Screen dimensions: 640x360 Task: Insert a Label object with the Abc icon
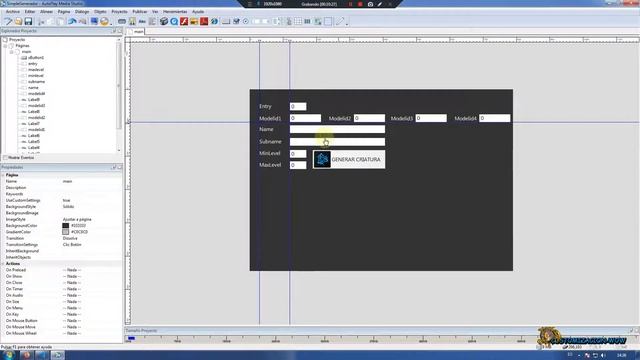[142, 21]
